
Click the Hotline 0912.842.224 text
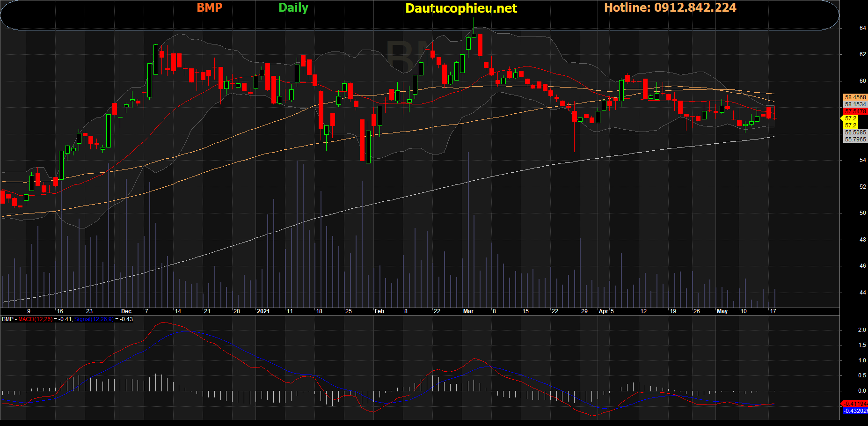tap(670, 7)
